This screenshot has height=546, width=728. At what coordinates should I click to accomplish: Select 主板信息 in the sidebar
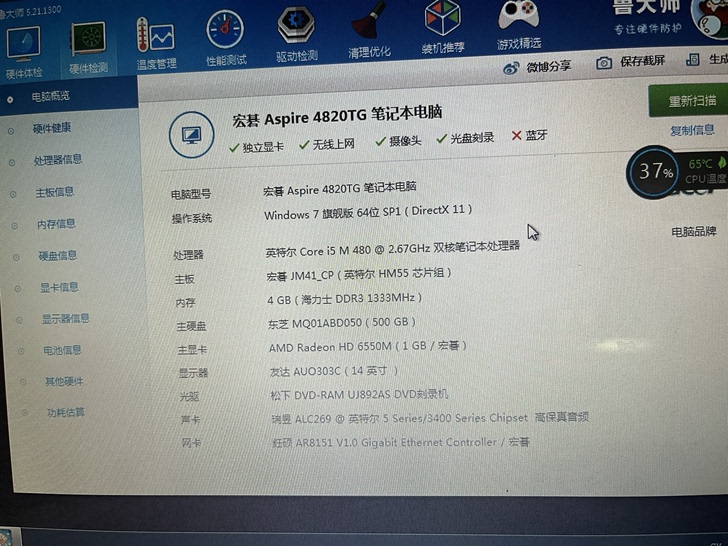click(54, 192)
